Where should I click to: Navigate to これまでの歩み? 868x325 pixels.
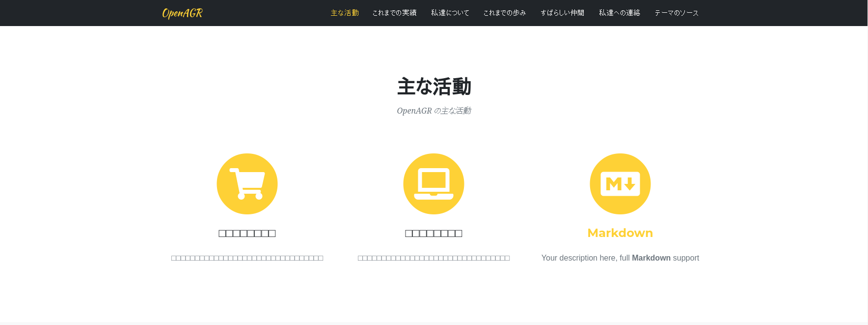point(504,13)
